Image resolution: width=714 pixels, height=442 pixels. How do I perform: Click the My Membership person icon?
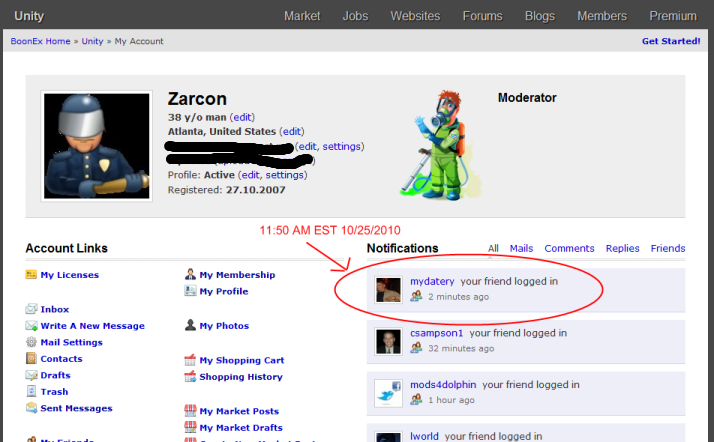coord(190,274)
